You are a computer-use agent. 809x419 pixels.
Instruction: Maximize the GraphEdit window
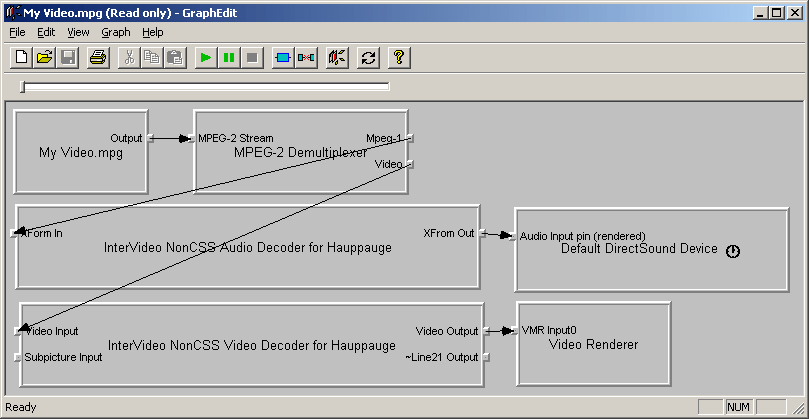(776, 13)
